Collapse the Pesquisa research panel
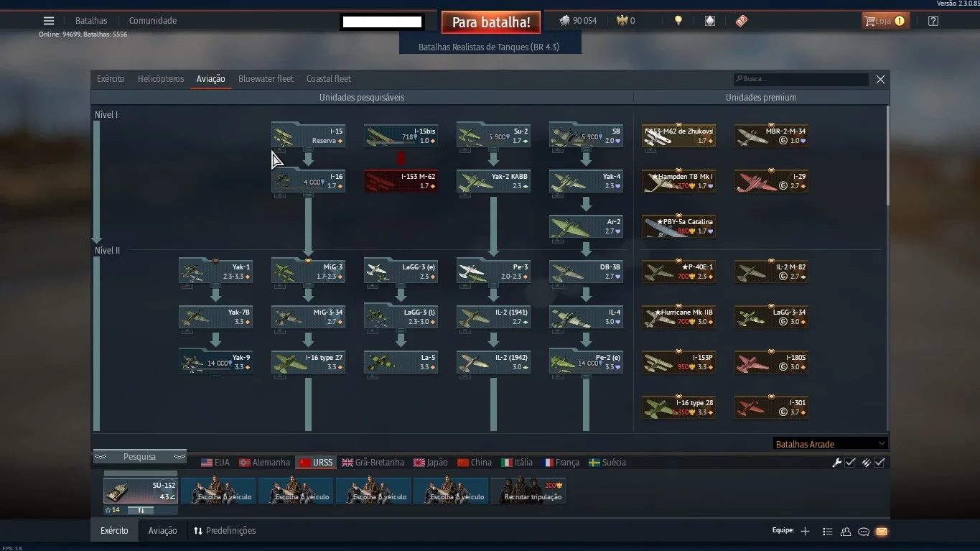 click(139, 457)
